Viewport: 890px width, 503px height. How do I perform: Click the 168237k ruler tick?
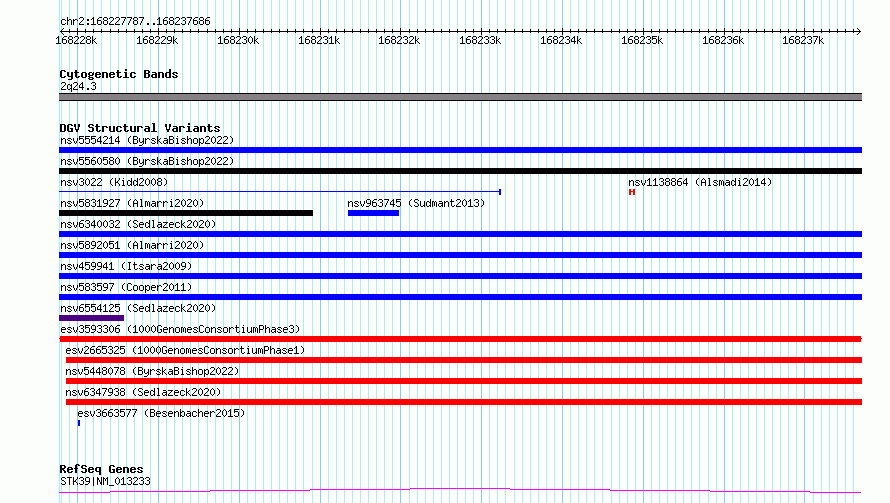click(x=803, y=40)
